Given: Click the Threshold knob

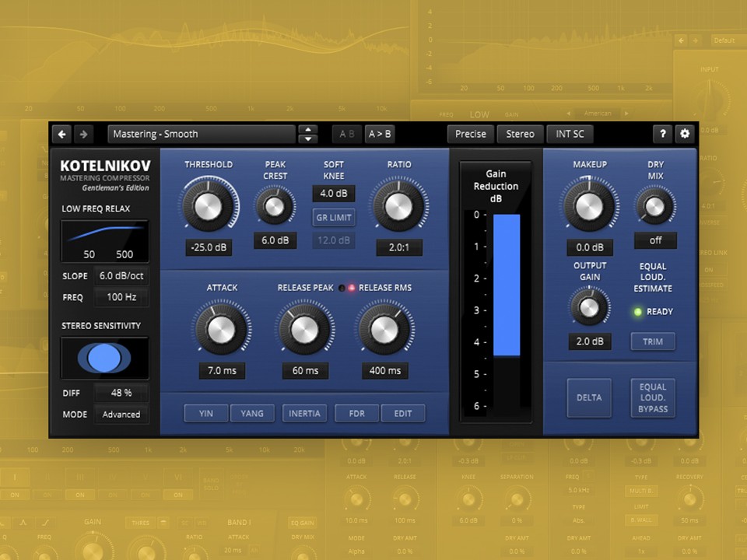Looking at the screenshot, I should tap(209, 206).
